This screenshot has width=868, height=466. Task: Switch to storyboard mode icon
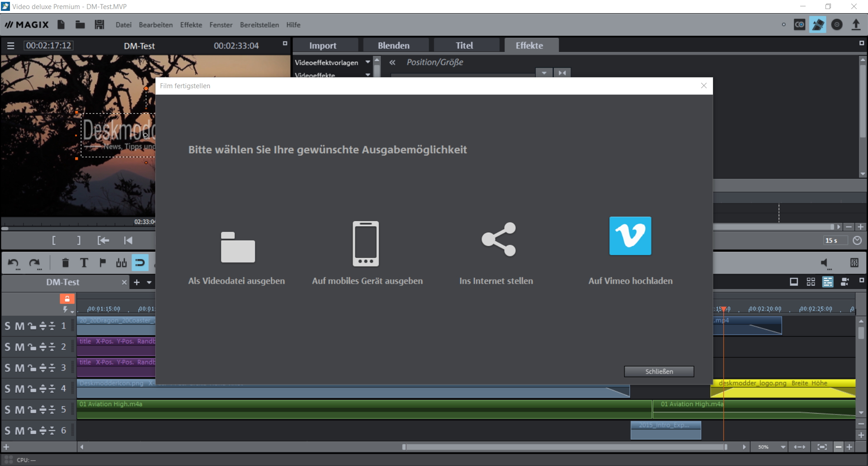pos(793,282)
